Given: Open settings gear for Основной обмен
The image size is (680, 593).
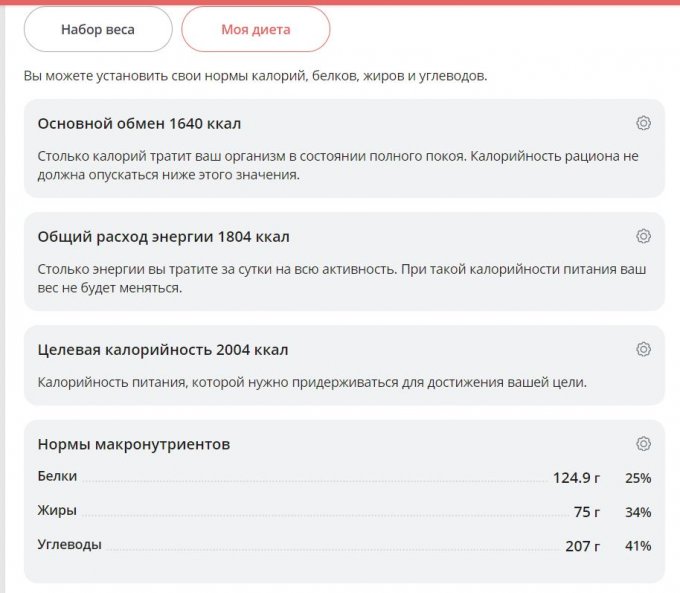Looking at the screenshot, I should [643, 123].
